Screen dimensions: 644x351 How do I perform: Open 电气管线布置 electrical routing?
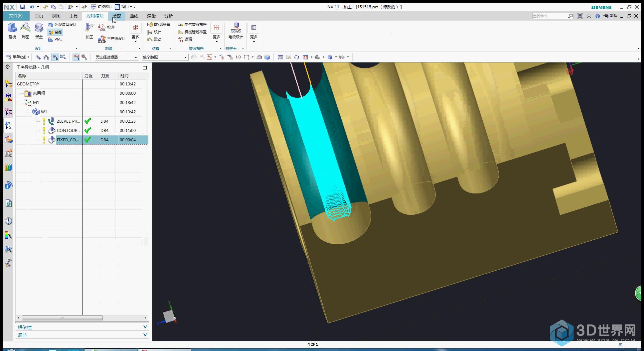tap(192, 25)
